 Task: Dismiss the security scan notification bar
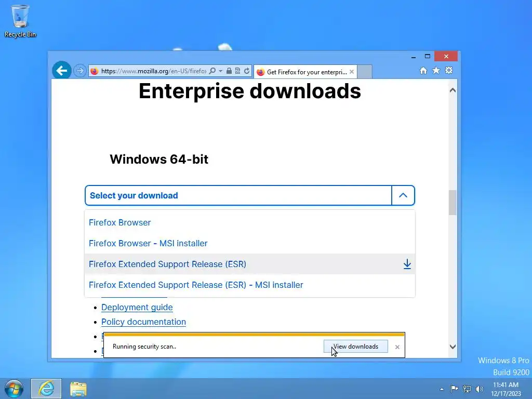pyautogui.click(x=397, y=347)
